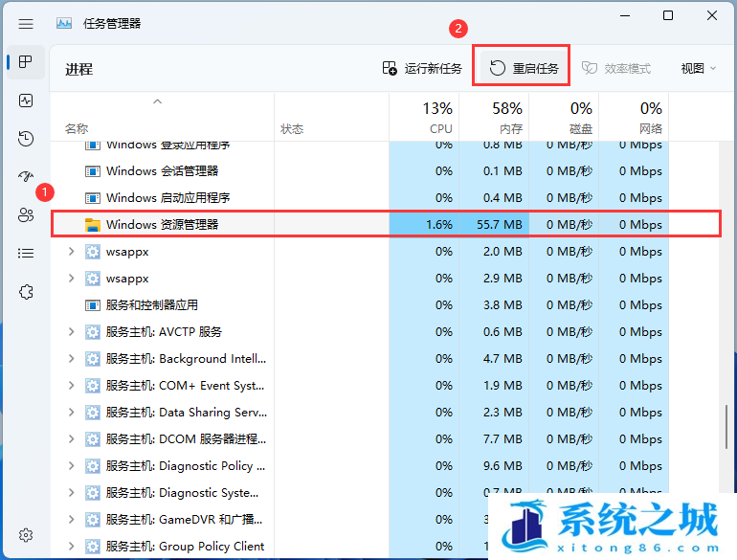The height and width of the screenshot is (560, 737).
Task: Expand the first wsappx process group
Action: (x=71, y=252)
